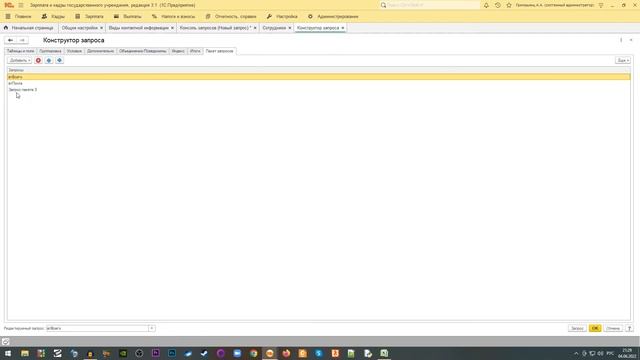The image size is (640, 360).
Task: Open Chrome from the taskbar
Action: point(253,353)
